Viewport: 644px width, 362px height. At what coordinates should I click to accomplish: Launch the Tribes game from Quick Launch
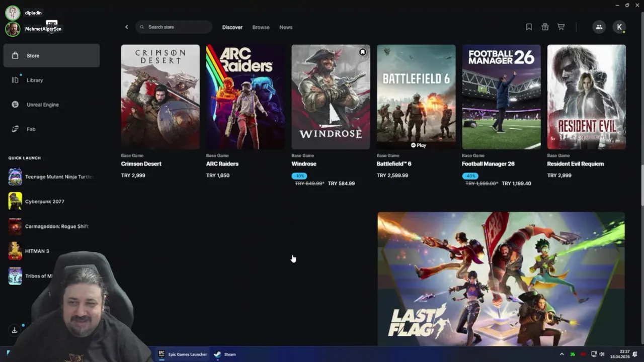coord(30,276)
